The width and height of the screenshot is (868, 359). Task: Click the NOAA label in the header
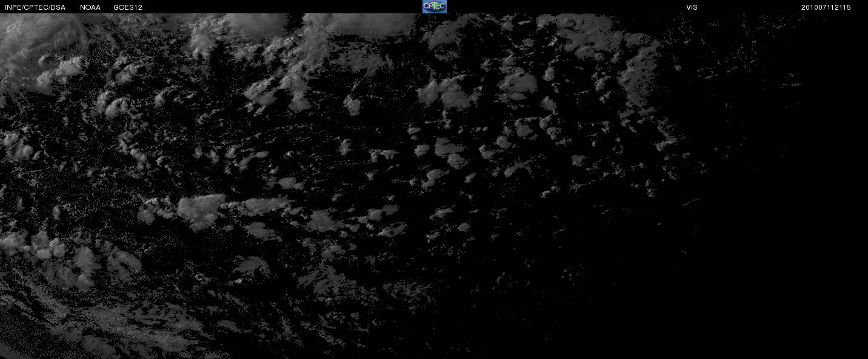coord(90,7)
